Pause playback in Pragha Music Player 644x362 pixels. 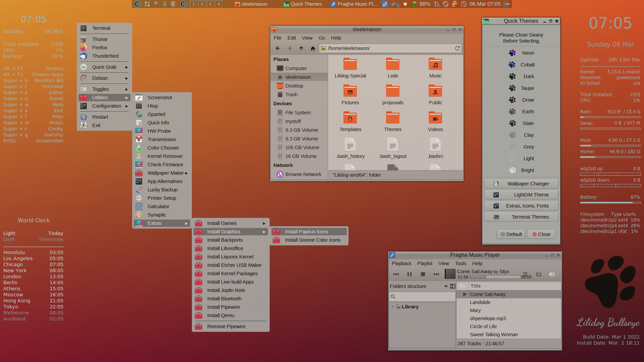(409, 274)
